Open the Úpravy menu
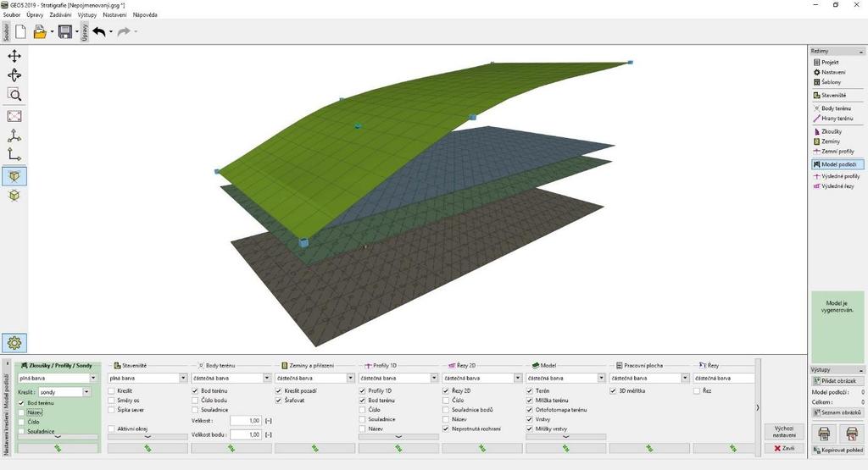This screenshot has width=868, height=470. [x=35, y=15]
